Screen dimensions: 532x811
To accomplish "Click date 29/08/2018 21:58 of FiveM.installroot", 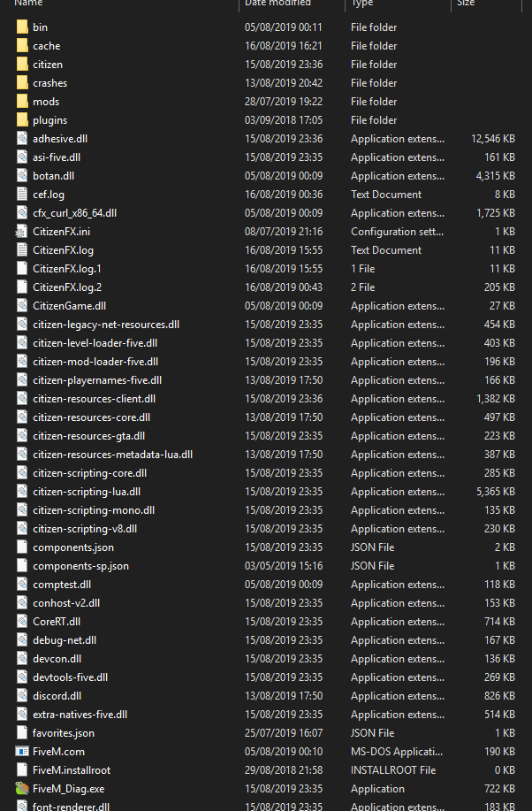I will [x=284, y=770].
